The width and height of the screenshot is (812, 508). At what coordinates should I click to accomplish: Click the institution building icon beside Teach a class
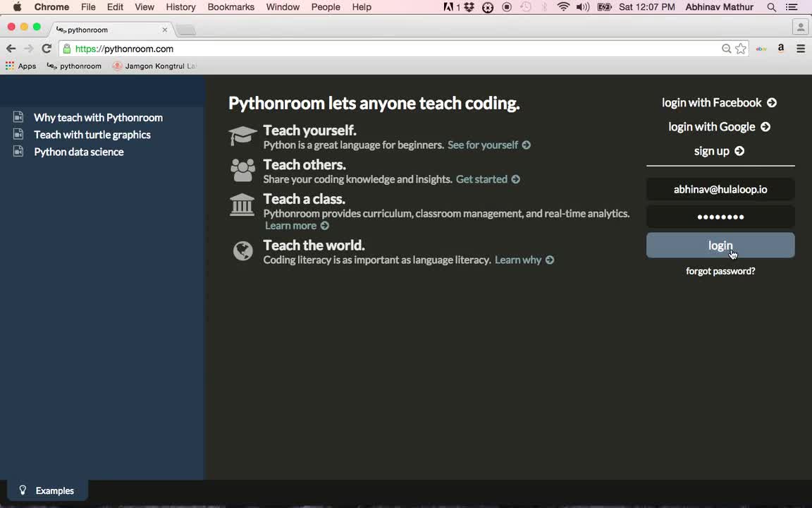click(x=242, y=205)
